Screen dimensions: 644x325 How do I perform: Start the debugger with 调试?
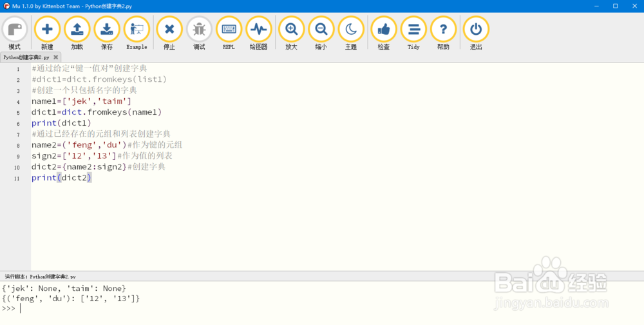coord(199,34)
